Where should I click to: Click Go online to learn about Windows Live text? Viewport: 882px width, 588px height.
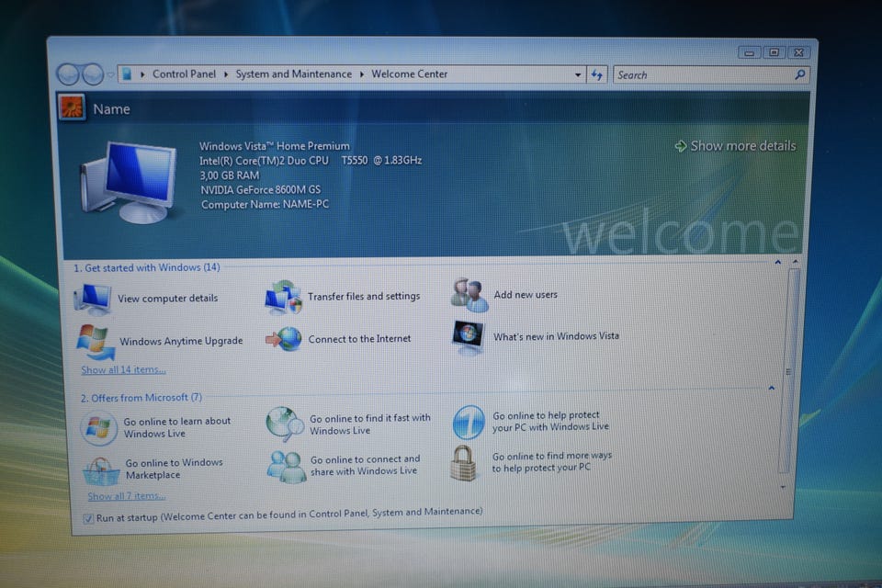(x=177, y=427)
